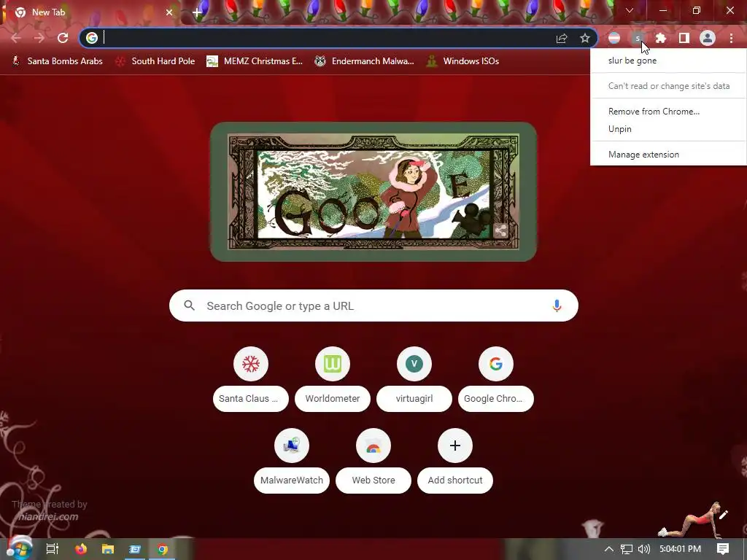Screen dimensions: 747x560
Task: Open Task View on the taskbar
Action: (x=53, y=549)
